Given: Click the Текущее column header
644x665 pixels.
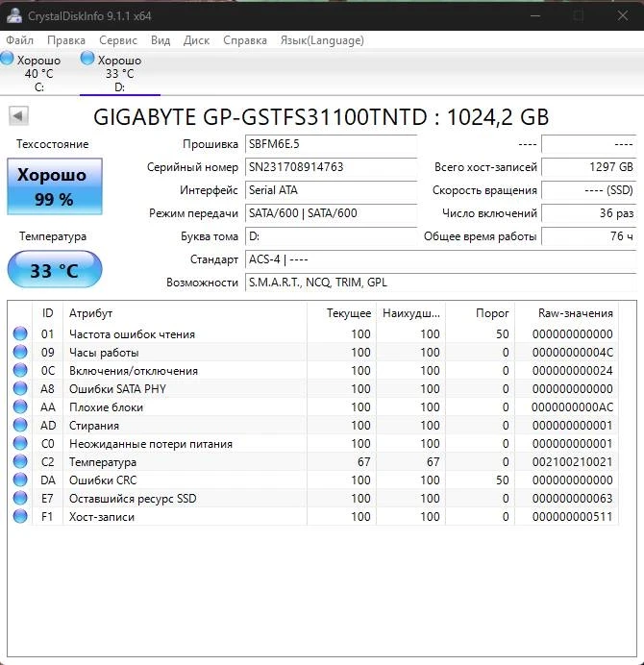Looking at the screenshot, I should [x=342, y=313].
